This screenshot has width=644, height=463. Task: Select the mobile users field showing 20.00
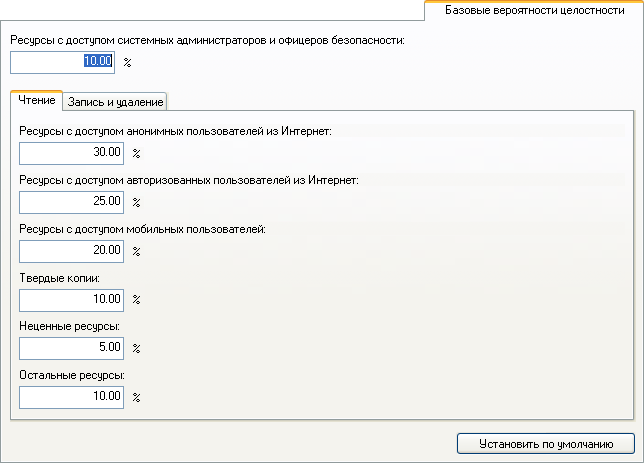coord(71,251)
